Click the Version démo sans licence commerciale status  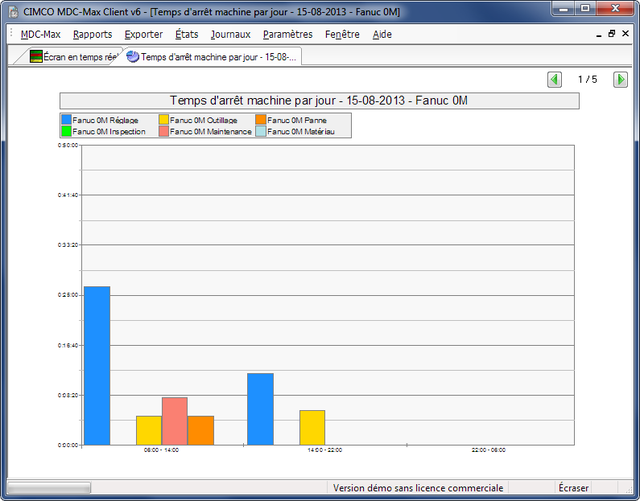[x=418, y=488]
